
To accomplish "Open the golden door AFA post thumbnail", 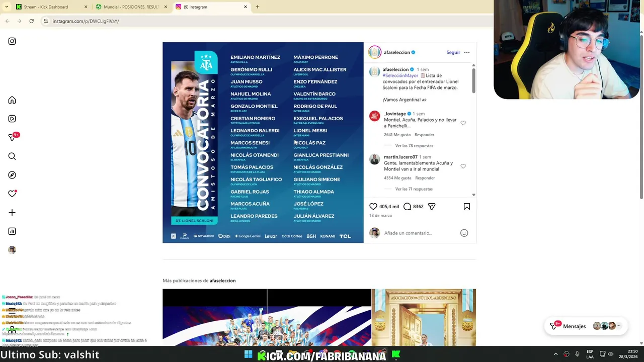I will (x=424, y=317).
